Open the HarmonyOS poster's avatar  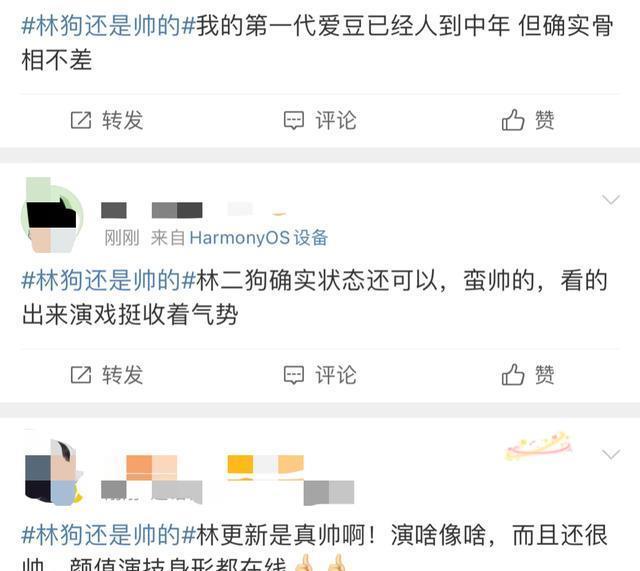tap(52, 215)
